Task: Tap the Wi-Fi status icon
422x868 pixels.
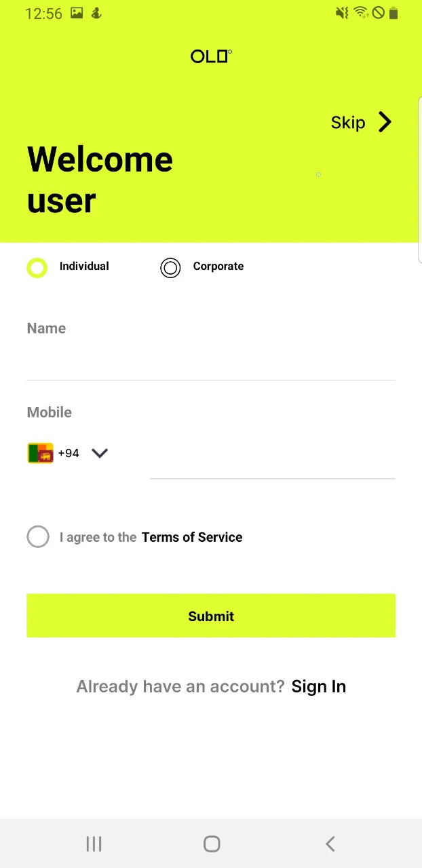Action: pos(361,13)
